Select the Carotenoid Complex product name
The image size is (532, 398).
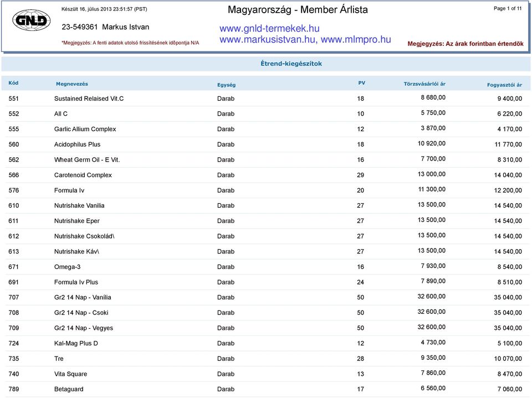(x=83, y=175)
